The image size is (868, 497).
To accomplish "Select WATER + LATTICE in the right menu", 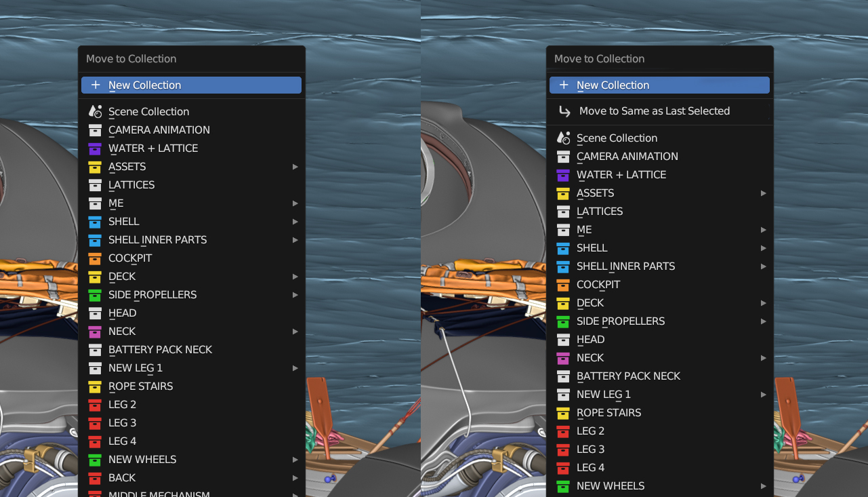I will (x=659, y=175).
